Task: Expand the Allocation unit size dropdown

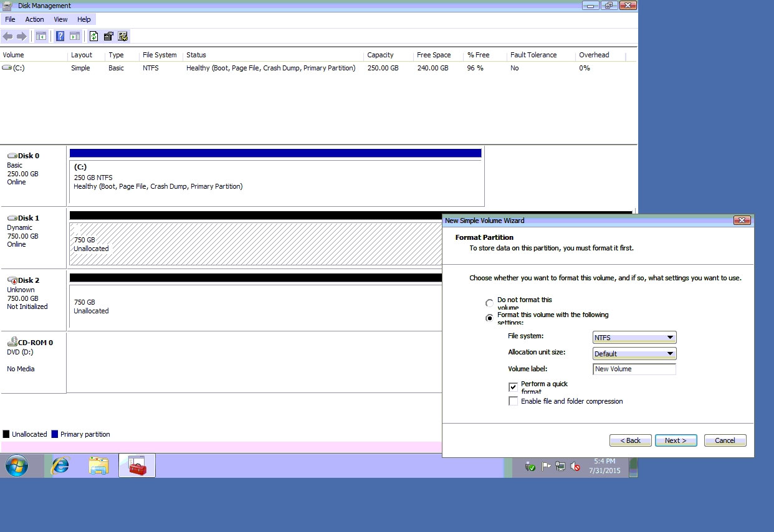Action: click(634, 354)
